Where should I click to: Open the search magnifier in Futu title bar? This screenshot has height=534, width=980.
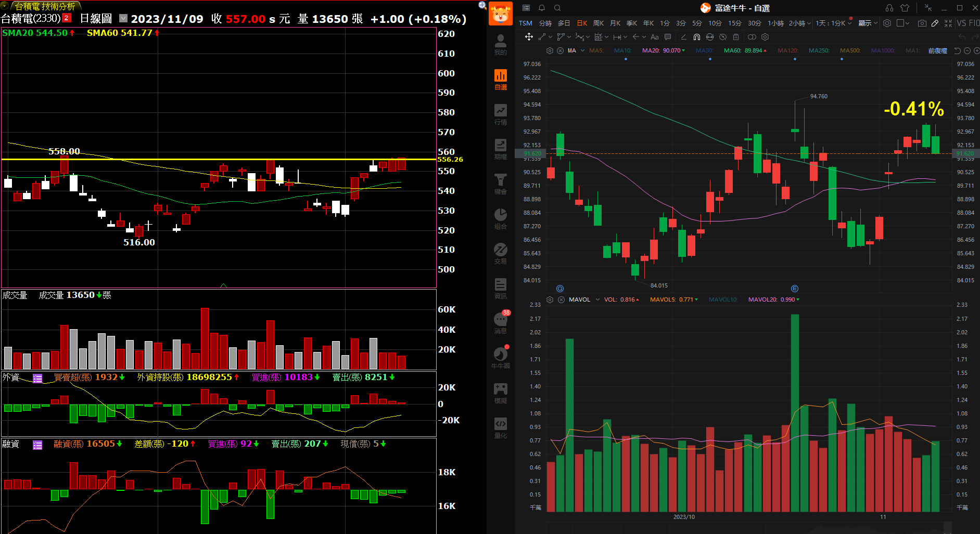[x=557, y=8]
